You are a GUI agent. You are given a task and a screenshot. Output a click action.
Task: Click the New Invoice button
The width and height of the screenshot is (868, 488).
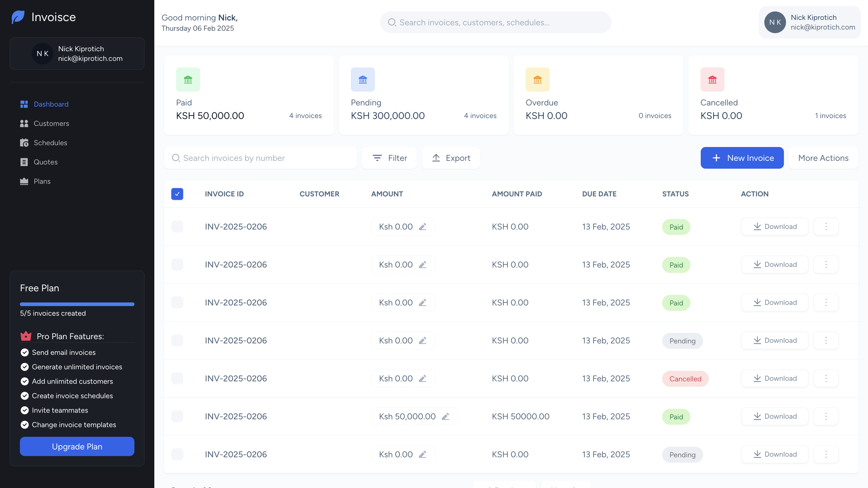click(x=742, y=158)
